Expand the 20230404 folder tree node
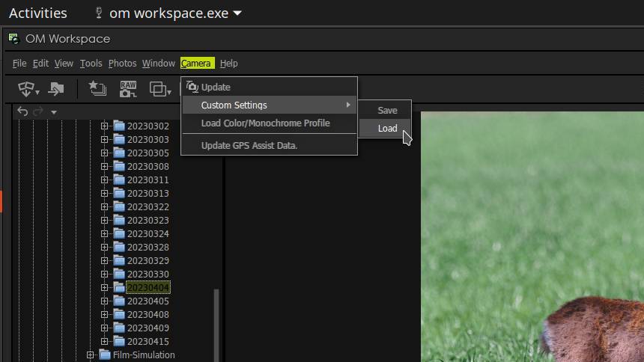Screen dimensions: 644x362 105,287
